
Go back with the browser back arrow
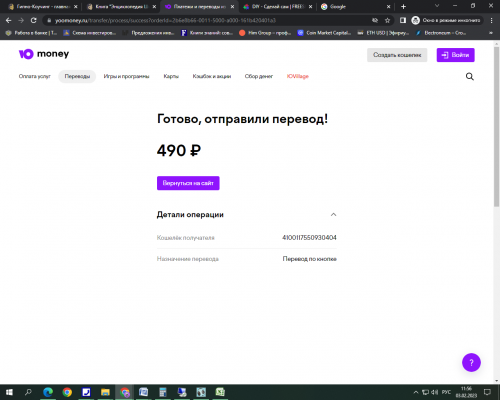[9, 20]
